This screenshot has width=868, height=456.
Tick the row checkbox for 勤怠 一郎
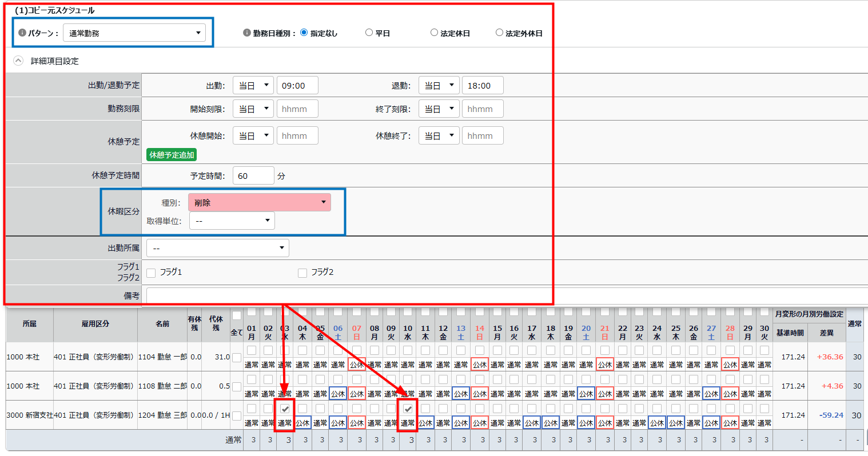tap(237, 357)
